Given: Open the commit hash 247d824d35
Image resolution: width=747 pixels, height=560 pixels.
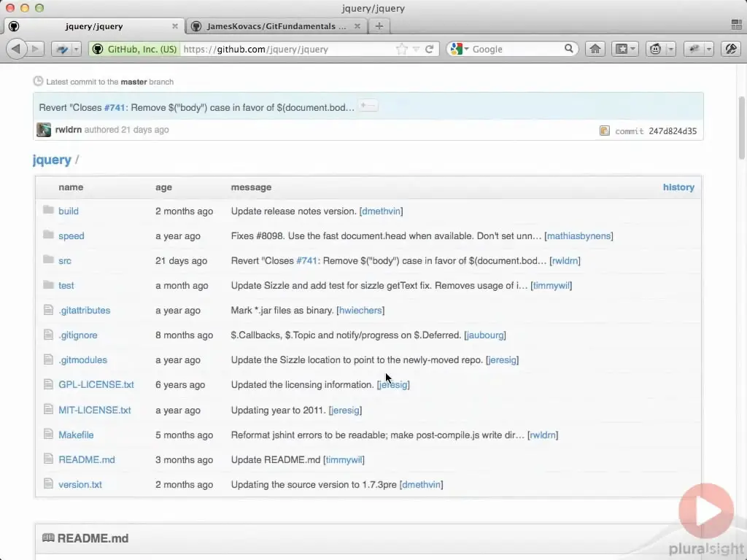Looking at the screenshot, I should (x=673, y=131).
